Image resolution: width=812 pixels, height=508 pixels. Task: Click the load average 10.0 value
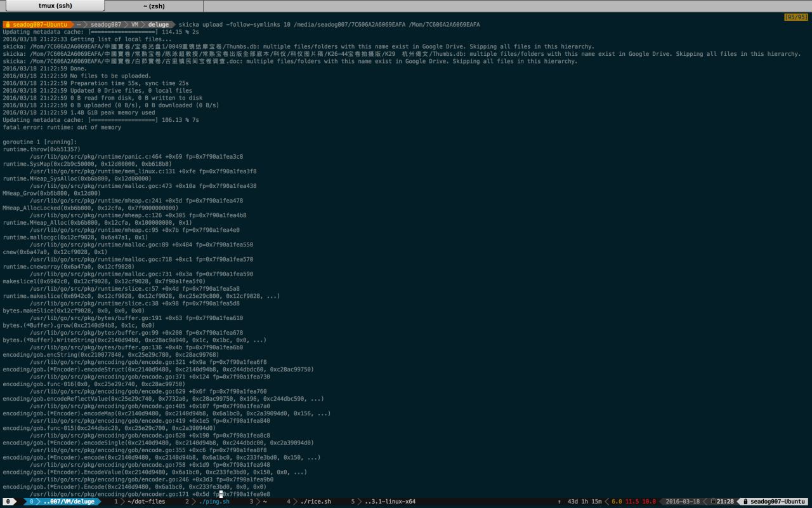649,502
